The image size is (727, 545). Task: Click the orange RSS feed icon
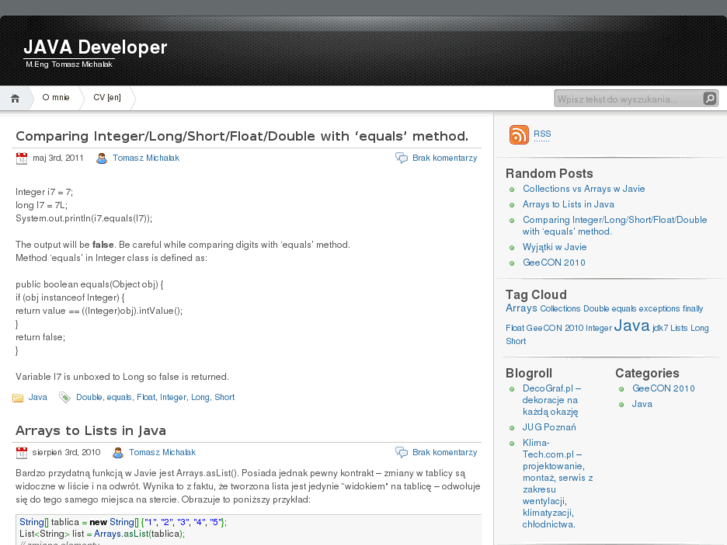(519, 135)
